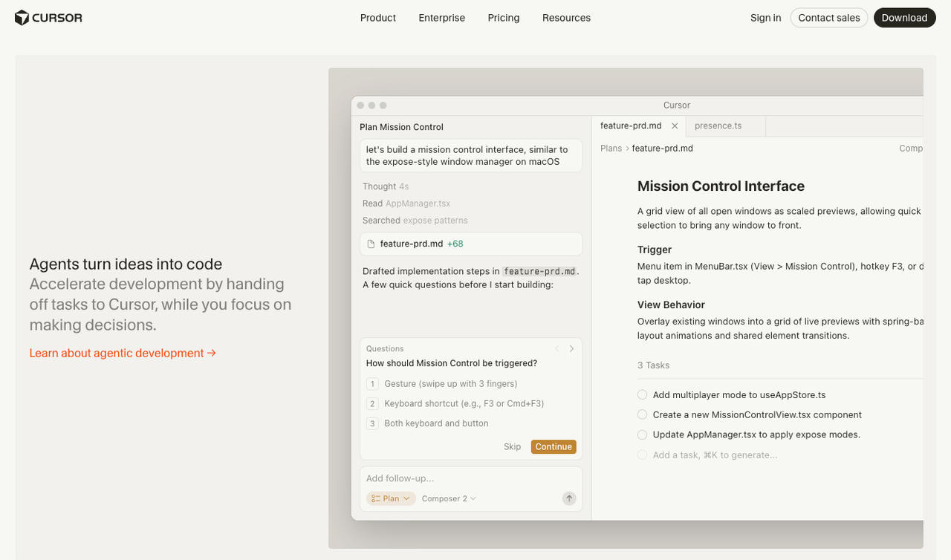Click the Mission Control Interface heading
This screenshot has width=951, height=560.
[721, 186]
